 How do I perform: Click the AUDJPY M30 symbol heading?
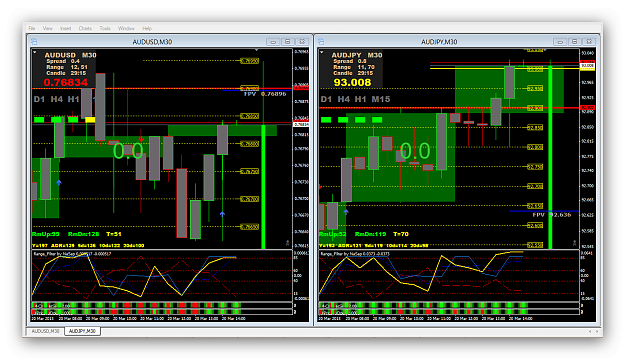[357, 55]
